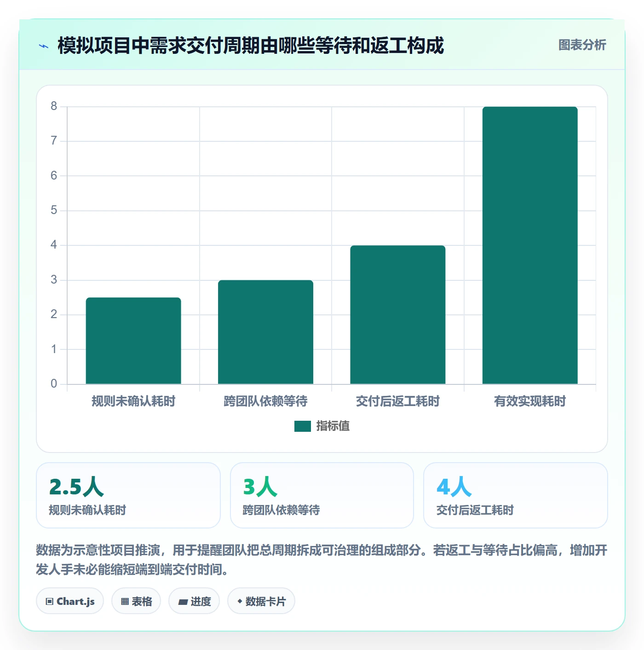Click the y-axis value 0
Viewport: 644px width, 650px height.
coord(54,384)
